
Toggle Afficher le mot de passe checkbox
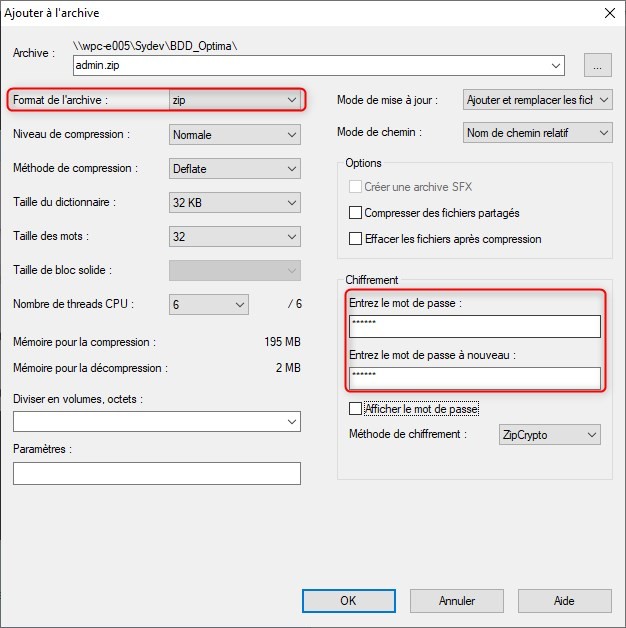coord(355,409)
